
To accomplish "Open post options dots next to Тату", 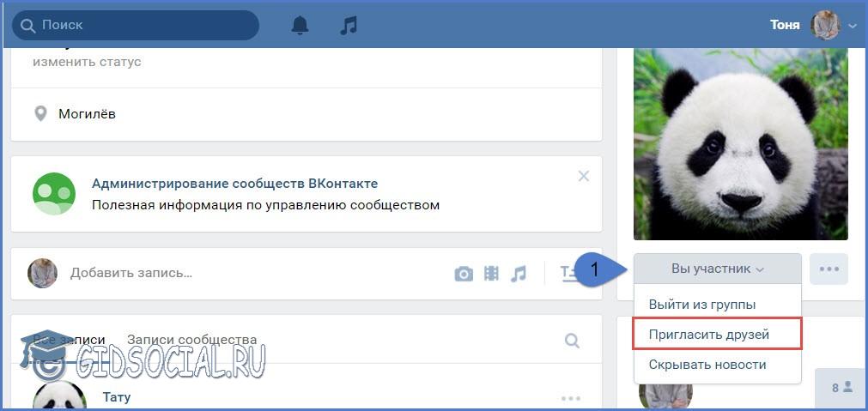I will pyautogui.click(x=571, y=398).
